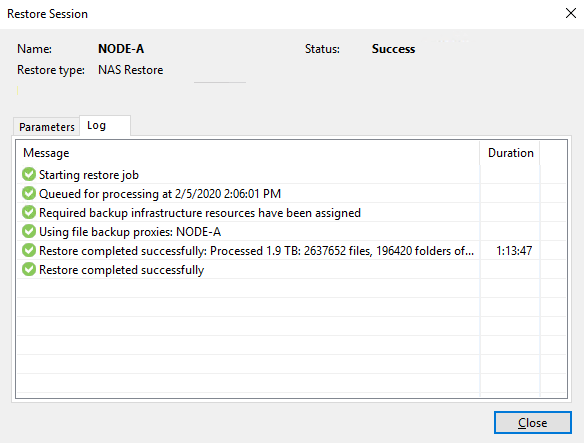Click the Success status text
This screenshot has height=443, width=584.
[393, 49]
